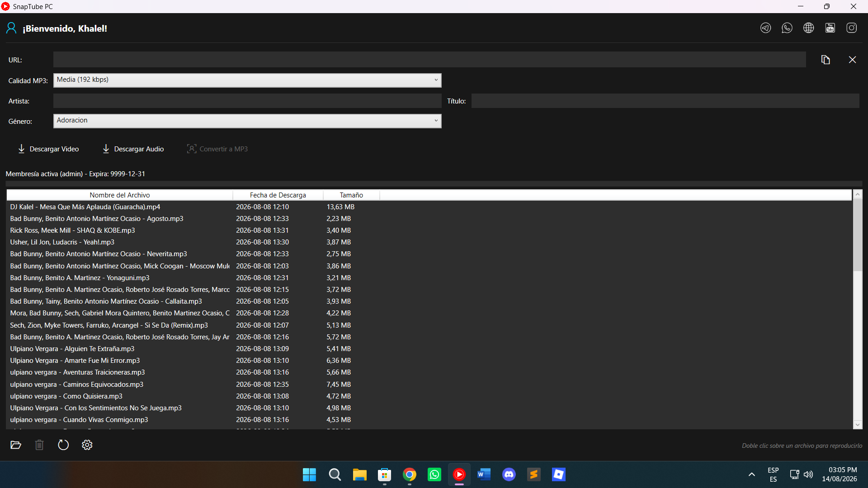Screen dimensions: 868x488
Task: Open Word from taskbar
Action: click(x=484, y=474)
